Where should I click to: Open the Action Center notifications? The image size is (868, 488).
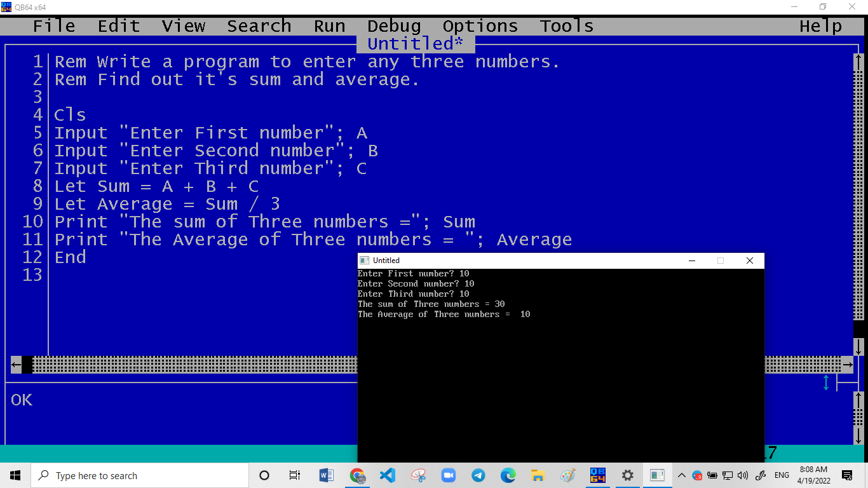click(x=847, y=475)
